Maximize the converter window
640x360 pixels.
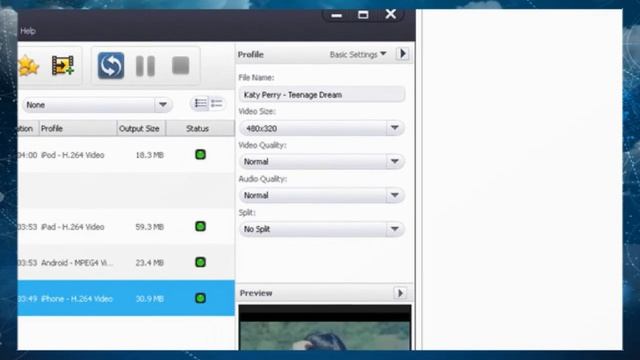click(363, 15)
